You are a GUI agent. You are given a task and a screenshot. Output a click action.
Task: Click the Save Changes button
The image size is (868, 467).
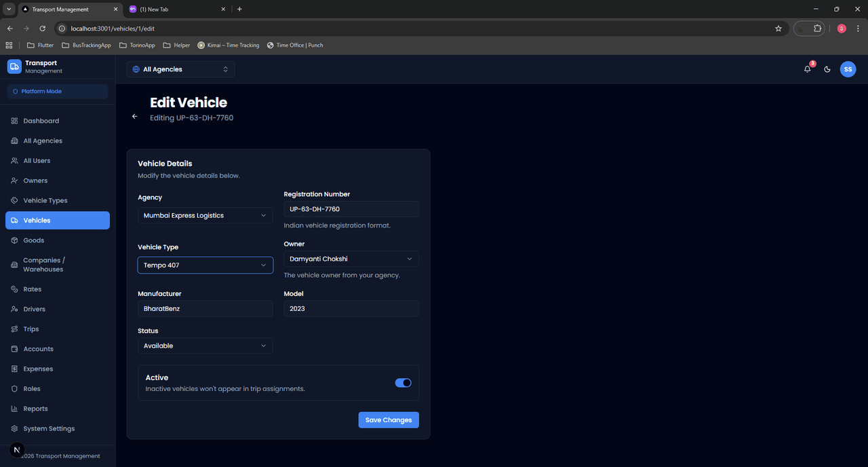[389, 420]
